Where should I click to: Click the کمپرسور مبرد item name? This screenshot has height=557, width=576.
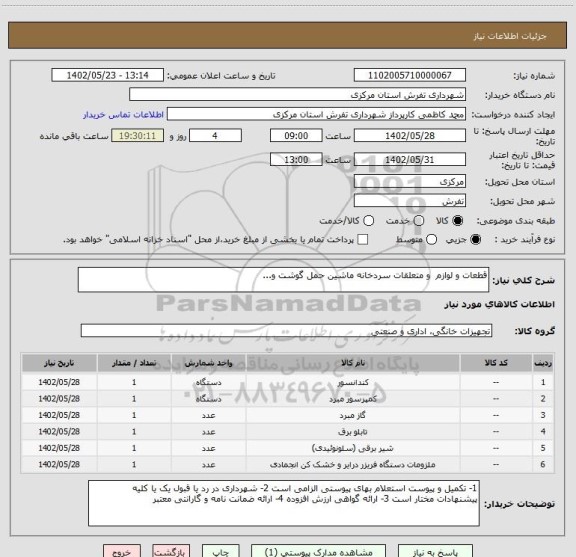coord(353,399)
